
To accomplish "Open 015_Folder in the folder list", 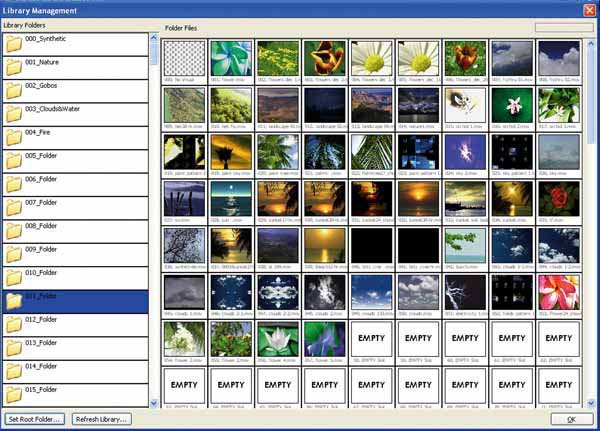I will (x=75, y=395).
